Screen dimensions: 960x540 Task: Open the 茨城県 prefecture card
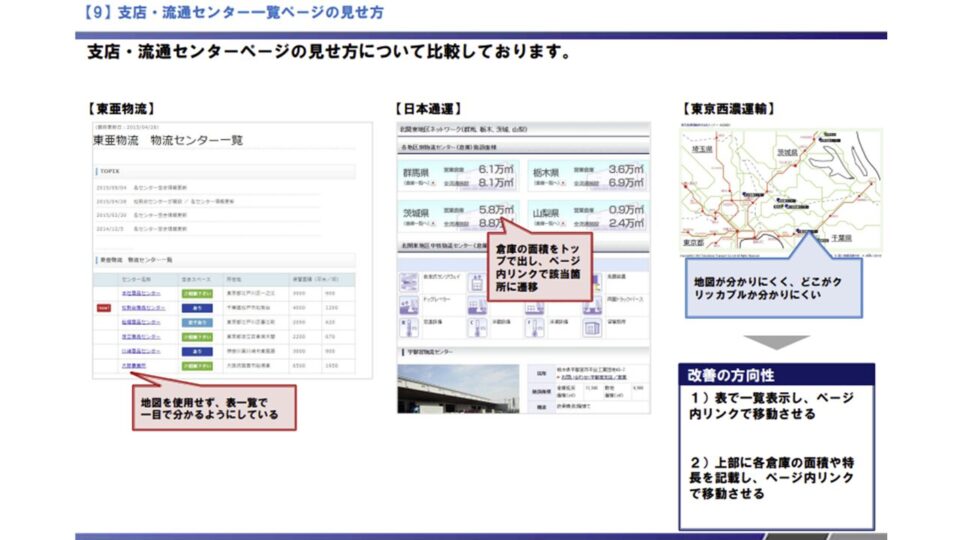(459, 216)
